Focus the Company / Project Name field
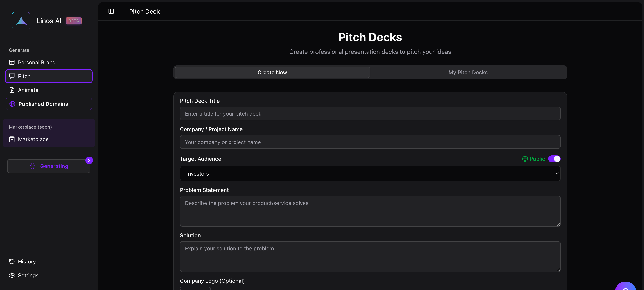The width and height of the screenshot is (644, 290). click(x=370, y=142)
